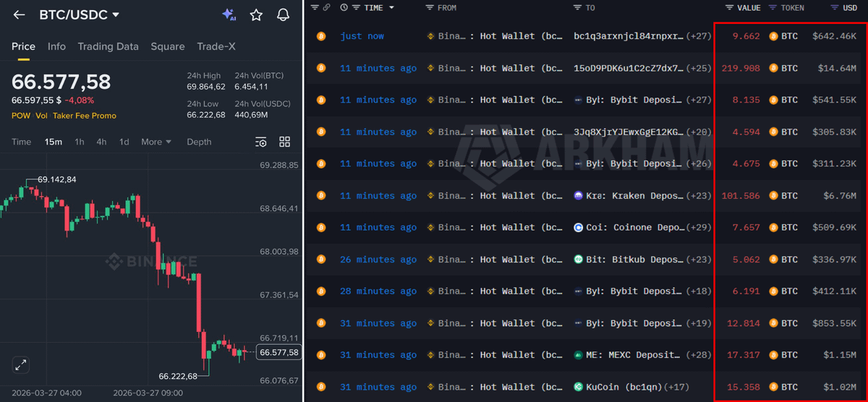
Task: Click the POW tag
Action: (x=21, y=116)
